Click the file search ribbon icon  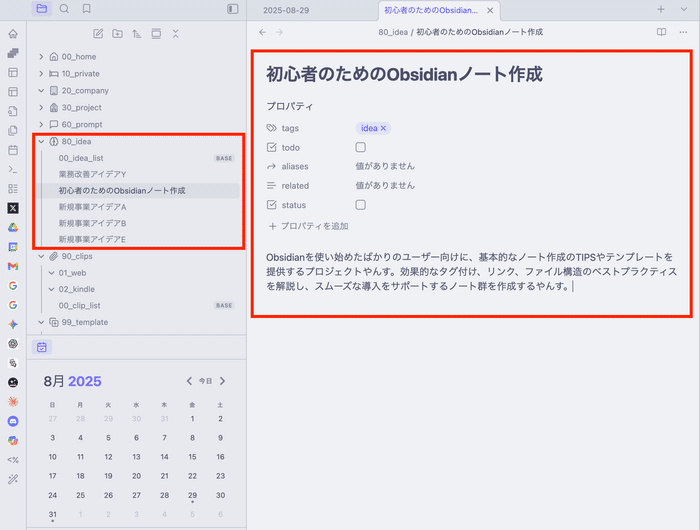pyautogui.click(x=13, y=111)
